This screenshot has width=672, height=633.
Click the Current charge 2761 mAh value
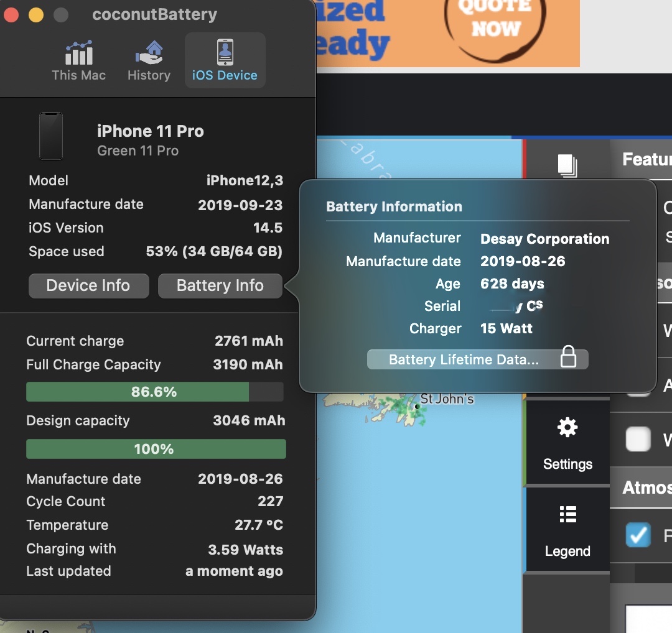coord(249,341)
